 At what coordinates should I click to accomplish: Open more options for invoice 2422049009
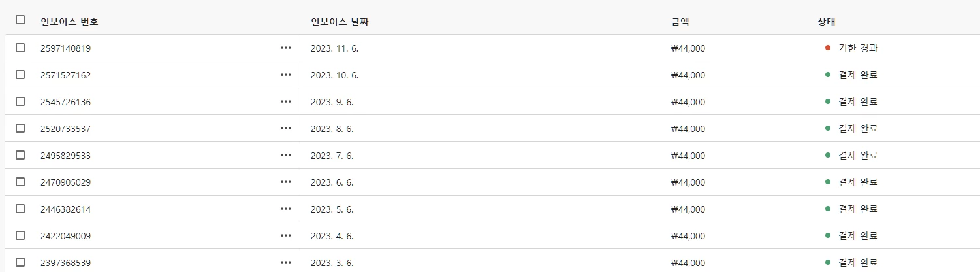tap(285, 235)
